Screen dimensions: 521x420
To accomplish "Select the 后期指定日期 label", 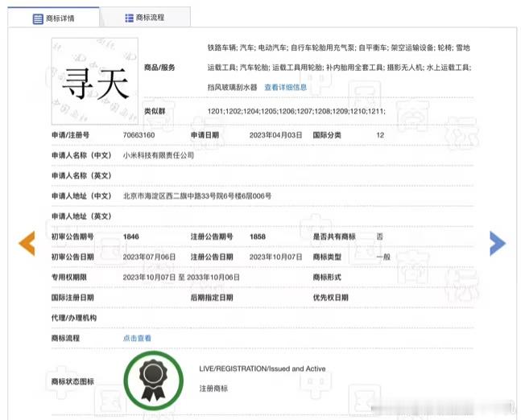I will tap(212, 298).
